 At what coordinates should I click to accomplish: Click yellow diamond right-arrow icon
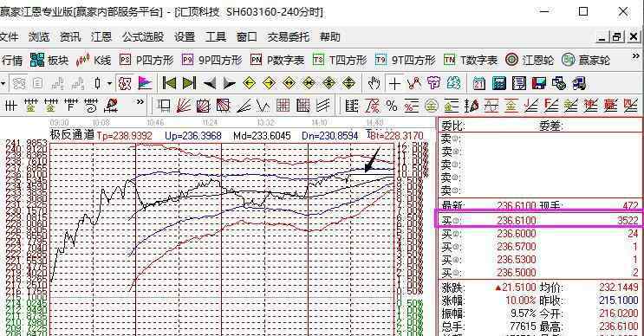pyautogui.click(x=269, y=84)
